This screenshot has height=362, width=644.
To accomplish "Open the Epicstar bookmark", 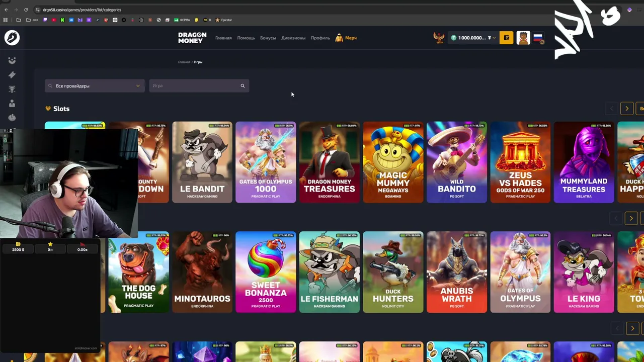I will [223, 20].
